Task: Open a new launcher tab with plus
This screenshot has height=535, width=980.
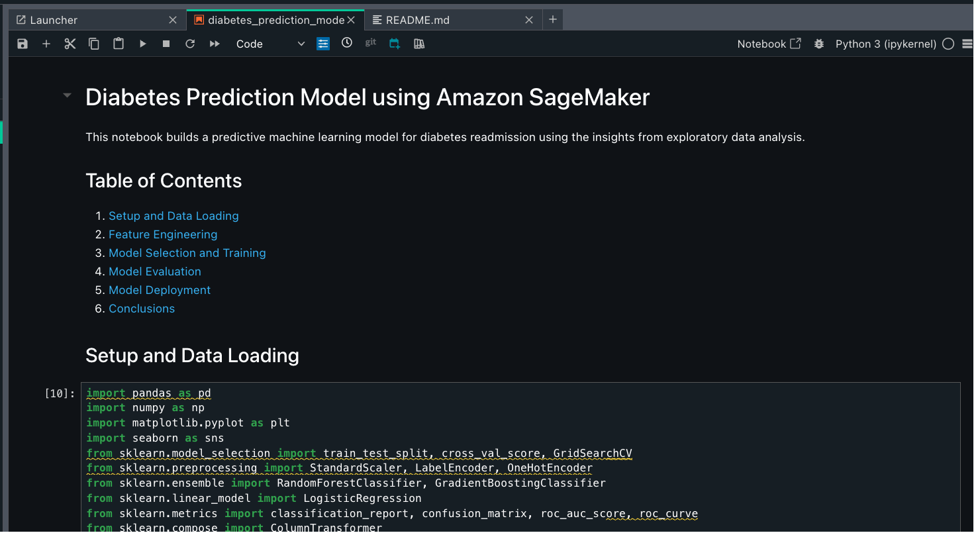Action: [553, 20]
